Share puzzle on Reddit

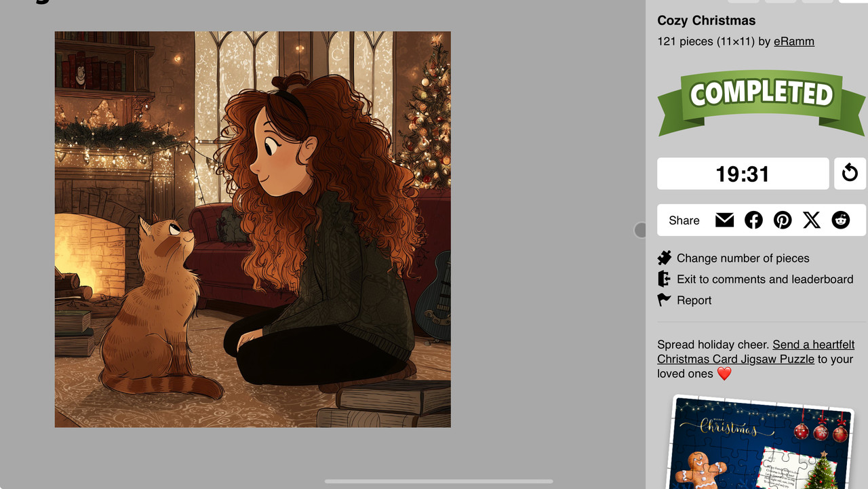click(841, 220)
